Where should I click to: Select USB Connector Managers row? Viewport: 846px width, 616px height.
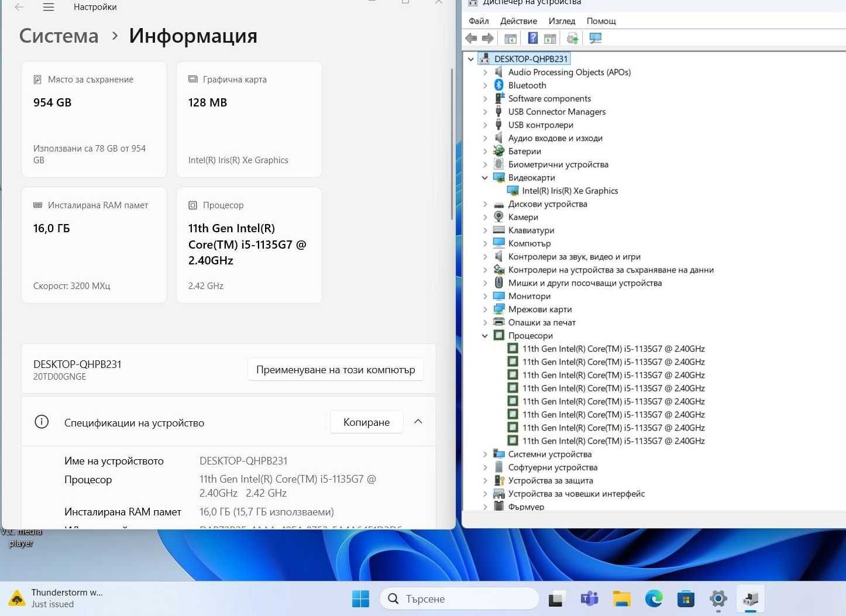pyautogui.click(x=557, y=112)
